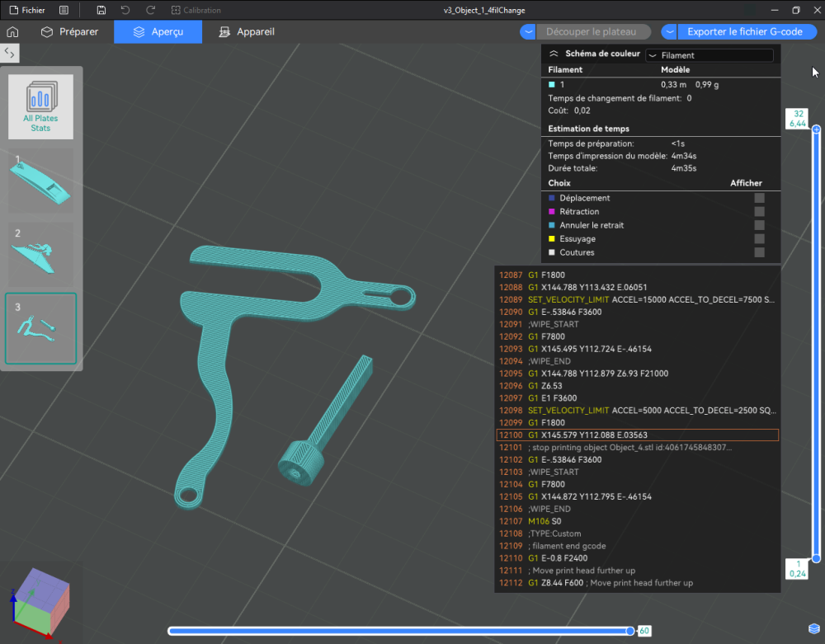
Task: Select line 12109 filament end gcode
Action: 637,546
